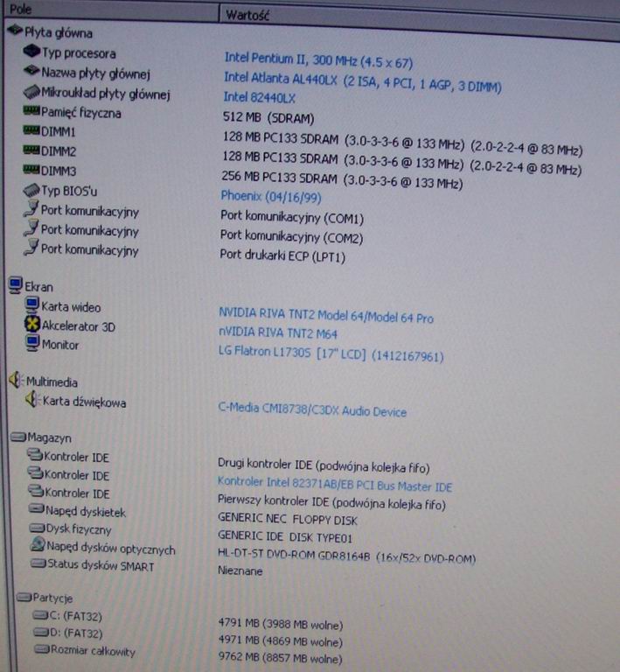Open Kontroler Intel 82371AB/EB PCI link
Screen dimensions: 620x672
pos(335,484)
